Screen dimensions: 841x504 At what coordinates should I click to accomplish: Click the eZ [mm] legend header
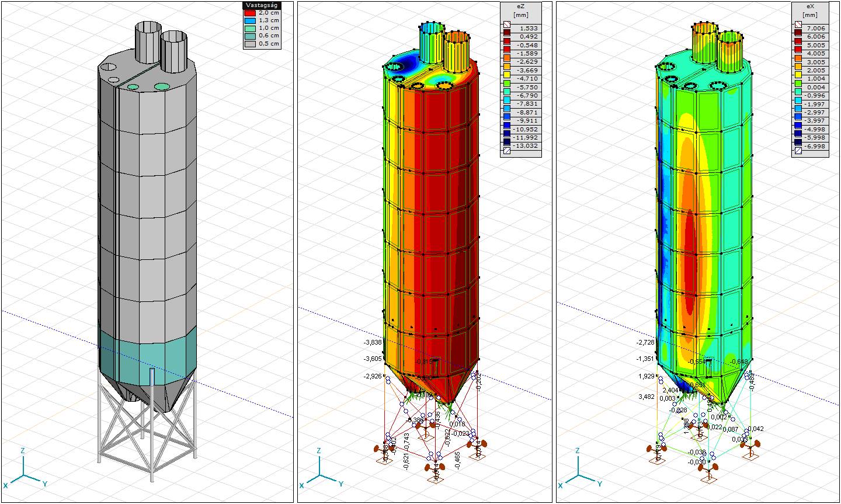point(520,10)
